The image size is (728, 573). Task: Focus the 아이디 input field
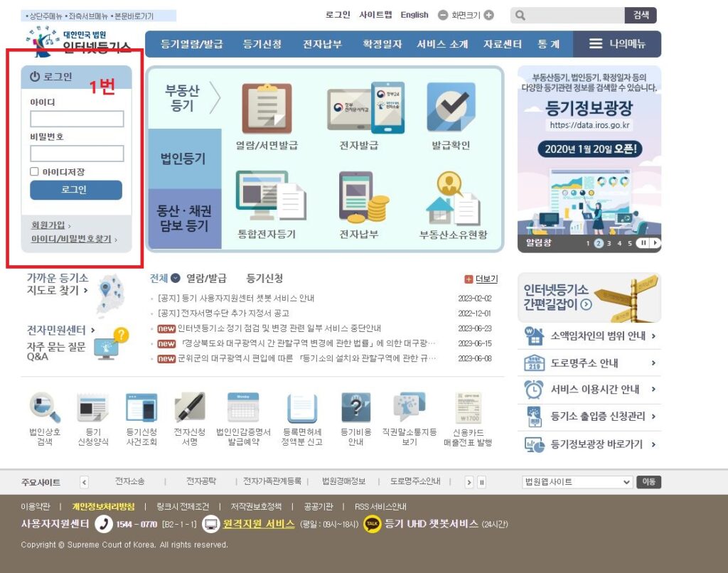click(77, 119)
